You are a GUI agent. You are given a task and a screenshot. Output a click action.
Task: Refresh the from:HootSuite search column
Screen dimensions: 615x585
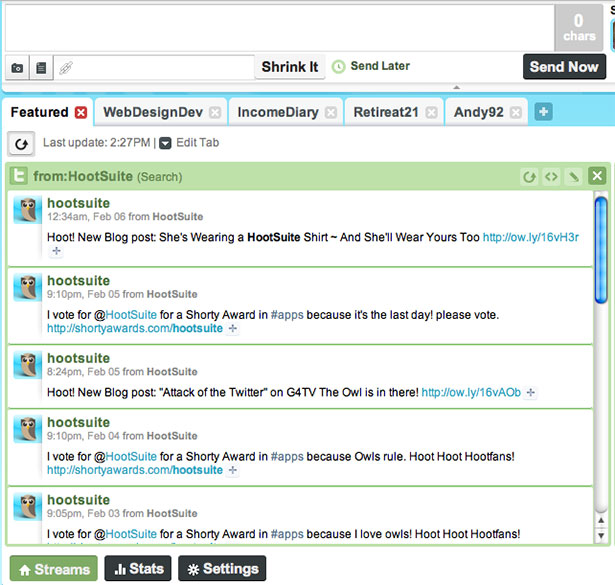(x=529, y=177)
